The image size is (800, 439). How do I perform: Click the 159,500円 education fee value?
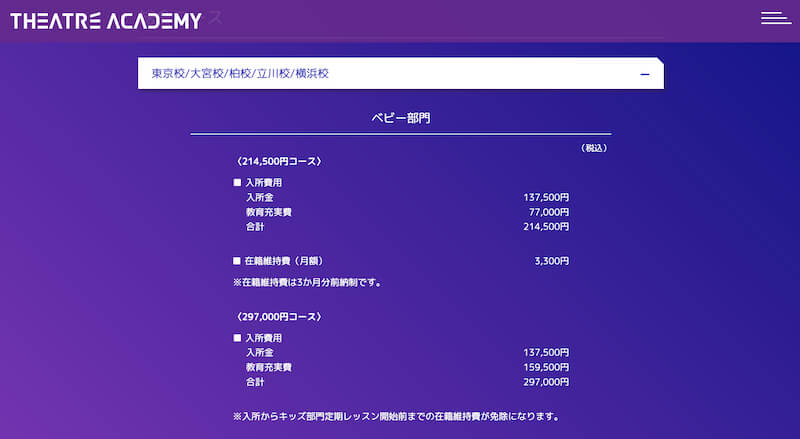click(546, 367)
